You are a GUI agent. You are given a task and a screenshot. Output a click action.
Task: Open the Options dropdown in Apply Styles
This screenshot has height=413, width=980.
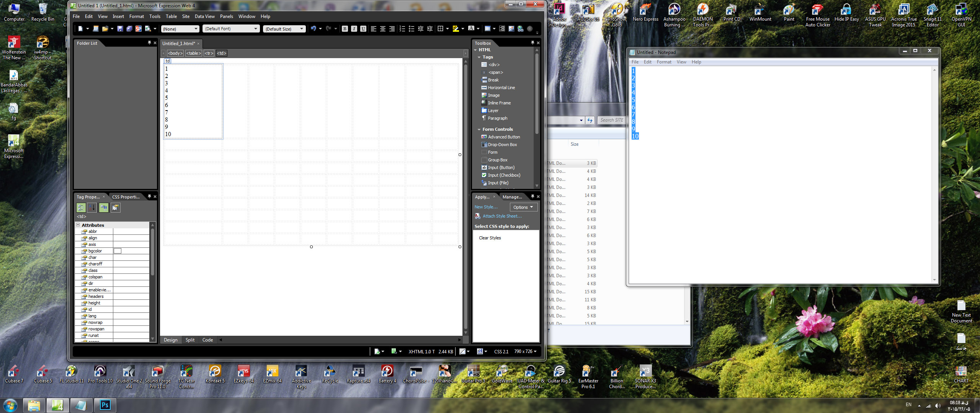point(523,207)
